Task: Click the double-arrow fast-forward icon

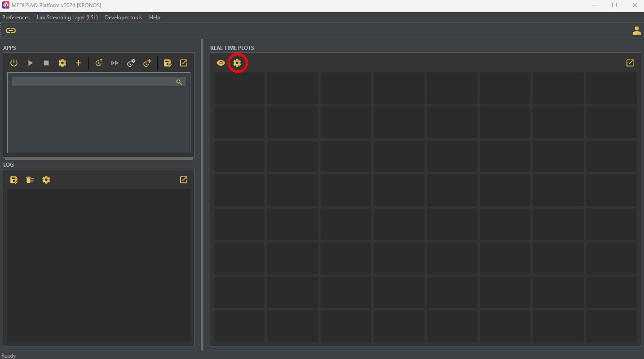Action: click(x=115, y=63)
